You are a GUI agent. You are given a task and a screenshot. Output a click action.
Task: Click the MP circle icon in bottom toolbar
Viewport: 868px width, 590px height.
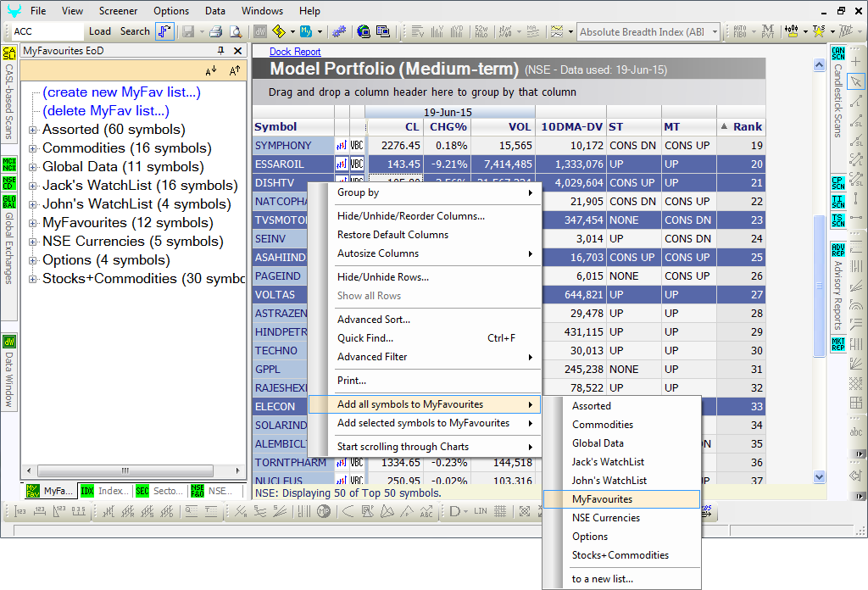[324, 511]
